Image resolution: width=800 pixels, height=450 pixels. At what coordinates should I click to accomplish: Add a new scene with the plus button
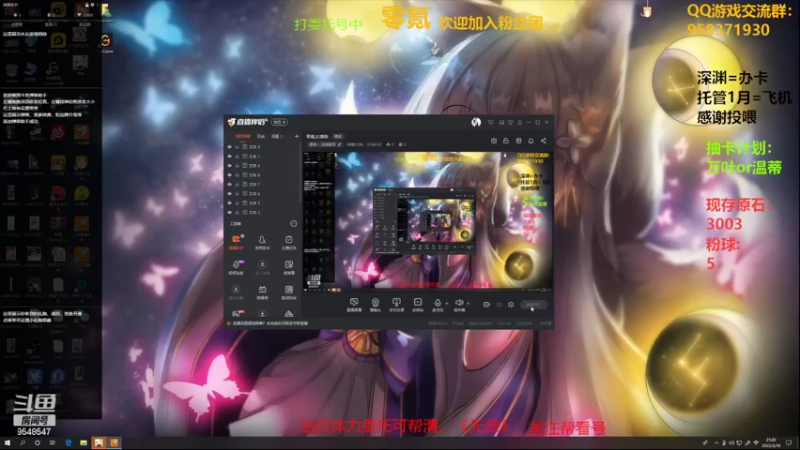click(x=296, y=137)
